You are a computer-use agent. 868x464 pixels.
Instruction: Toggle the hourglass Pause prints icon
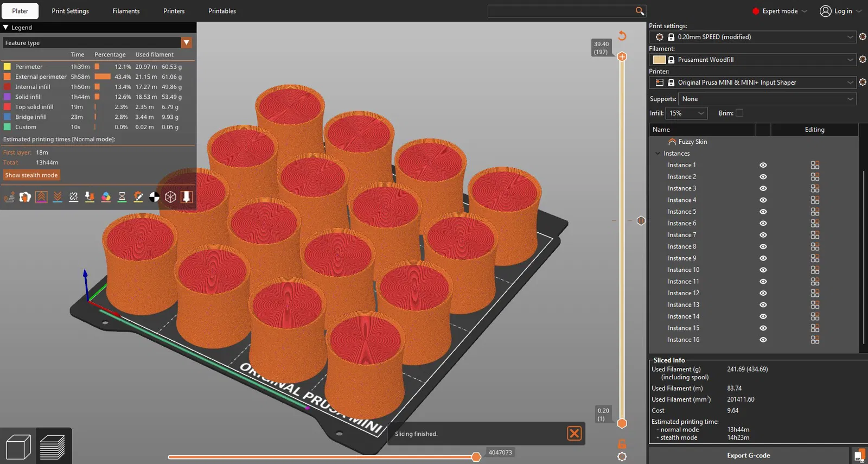122,197
